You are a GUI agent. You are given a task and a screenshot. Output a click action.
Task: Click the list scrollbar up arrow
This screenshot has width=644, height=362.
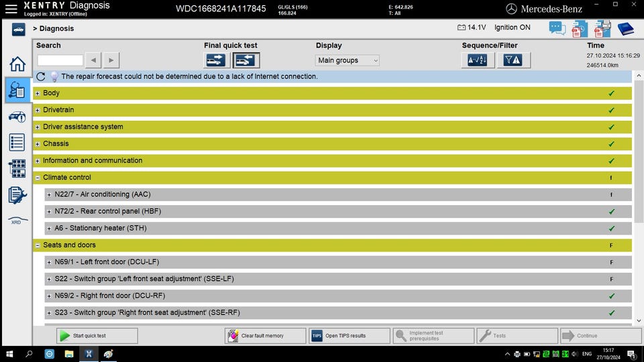pyautogui.click(x=639, y=76)
